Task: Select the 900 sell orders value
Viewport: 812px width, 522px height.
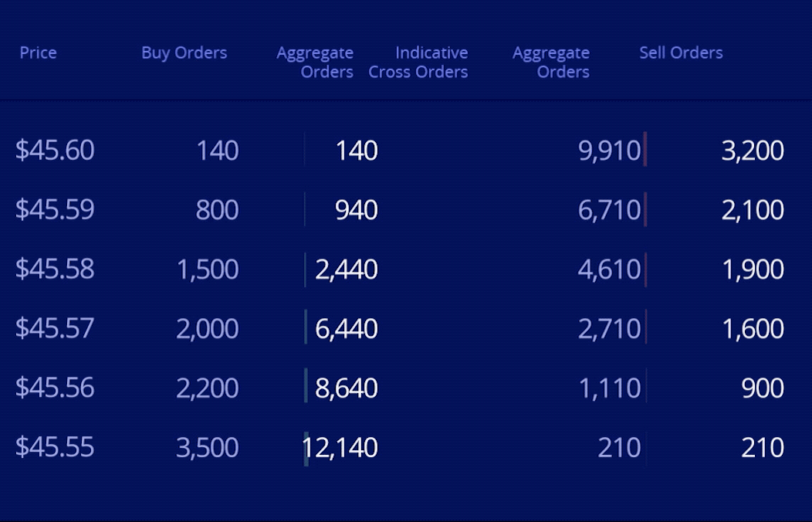Action: pyautogui.click(x=762, y=388)
